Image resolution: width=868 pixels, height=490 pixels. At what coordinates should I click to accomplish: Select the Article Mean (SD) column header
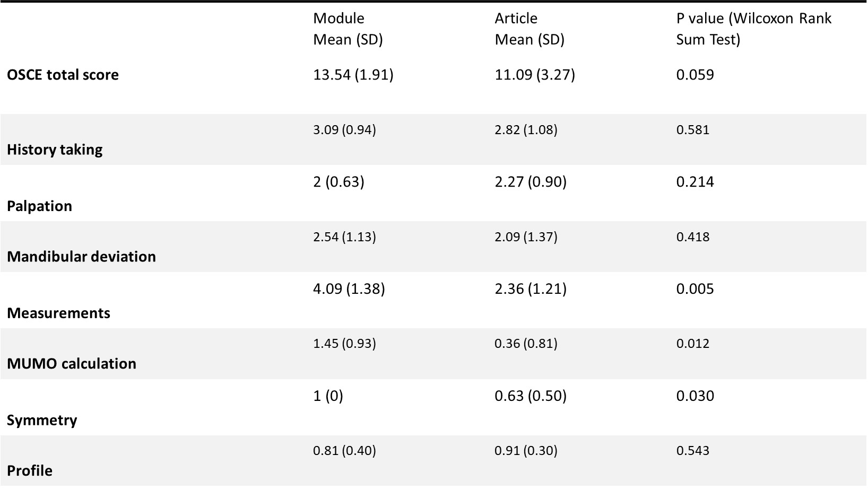[529, 29]
